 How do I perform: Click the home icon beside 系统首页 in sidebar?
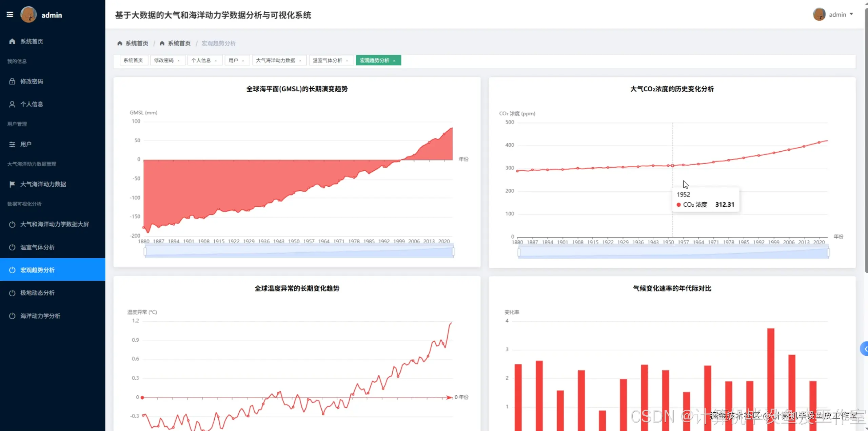(12, 41)
